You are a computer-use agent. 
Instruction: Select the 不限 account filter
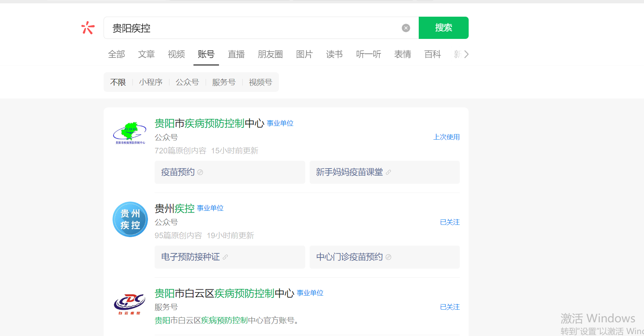click(x=118, y=82)
